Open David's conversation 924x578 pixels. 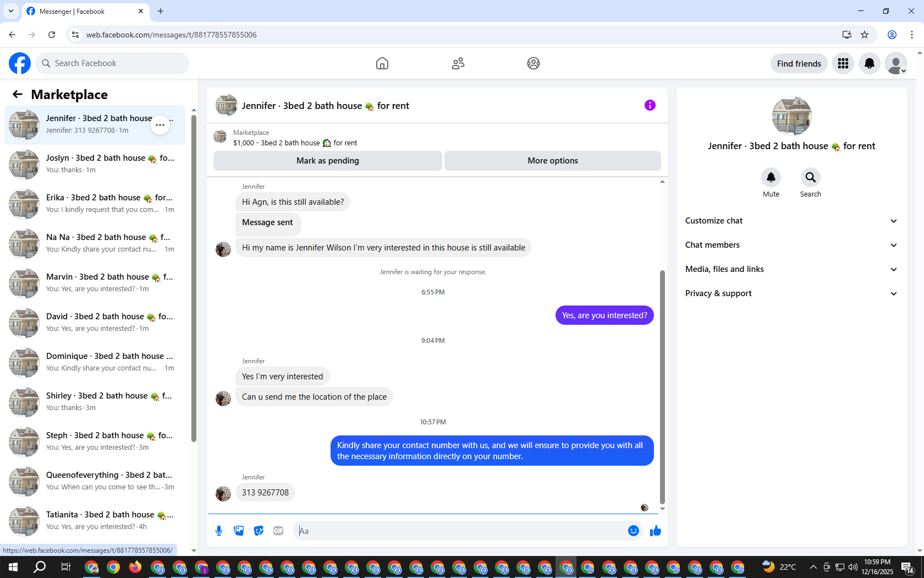pyautogui.click(x=95, y=323)
